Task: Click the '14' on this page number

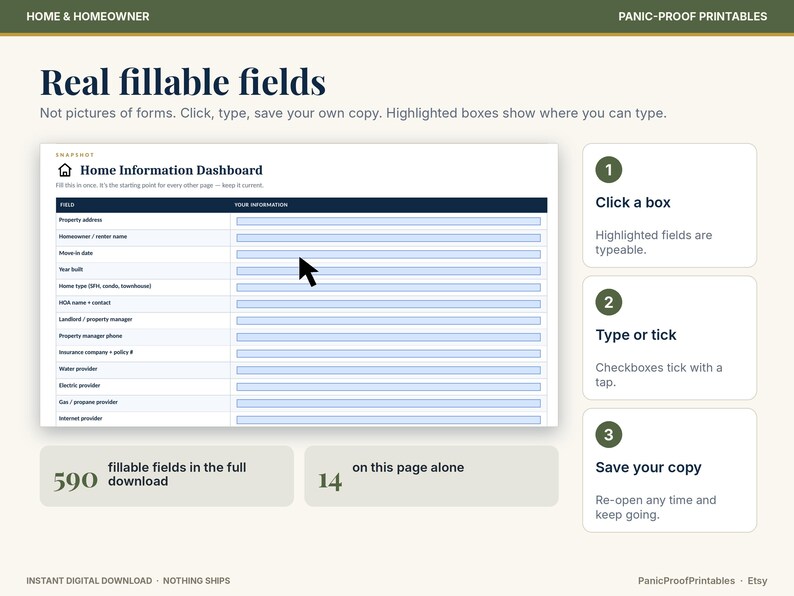Action: coord(330,481)
